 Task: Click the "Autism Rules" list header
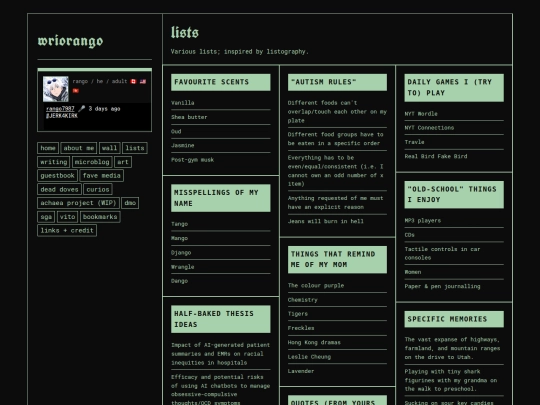338,82
